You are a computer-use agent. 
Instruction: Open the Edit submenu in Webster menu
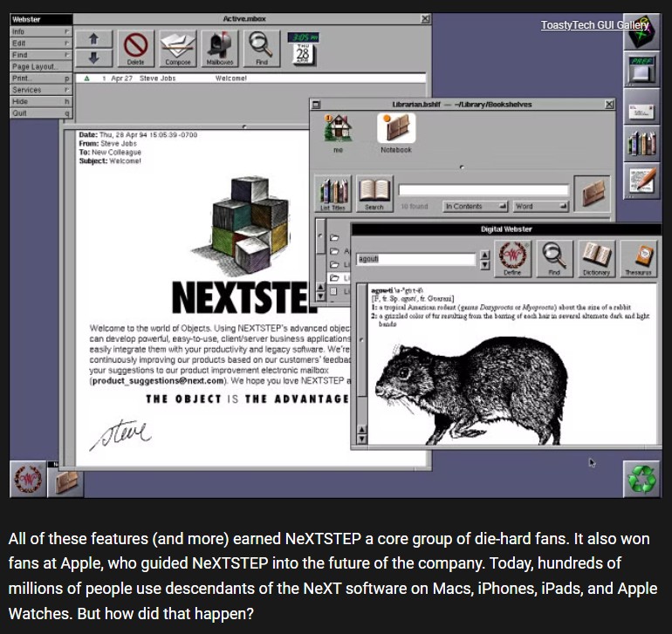tap(41, 44)
